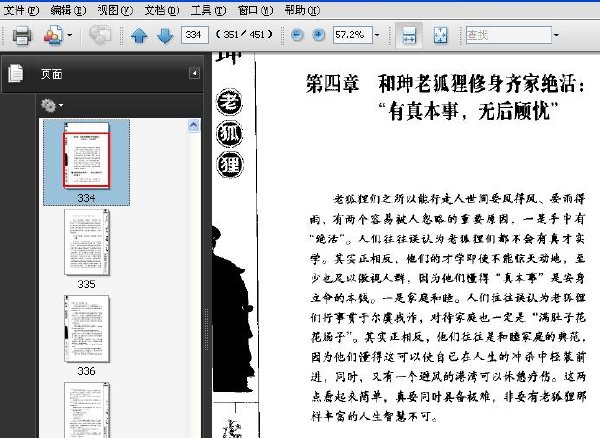Click the collaboration people icon
Viewport: 600px width, 438px height.
pos(53,36)
